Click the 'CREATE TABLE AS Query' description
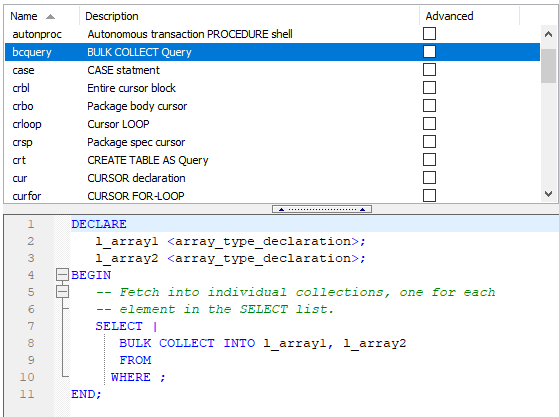This screenshot has height=417, width=559. [148, 160]
